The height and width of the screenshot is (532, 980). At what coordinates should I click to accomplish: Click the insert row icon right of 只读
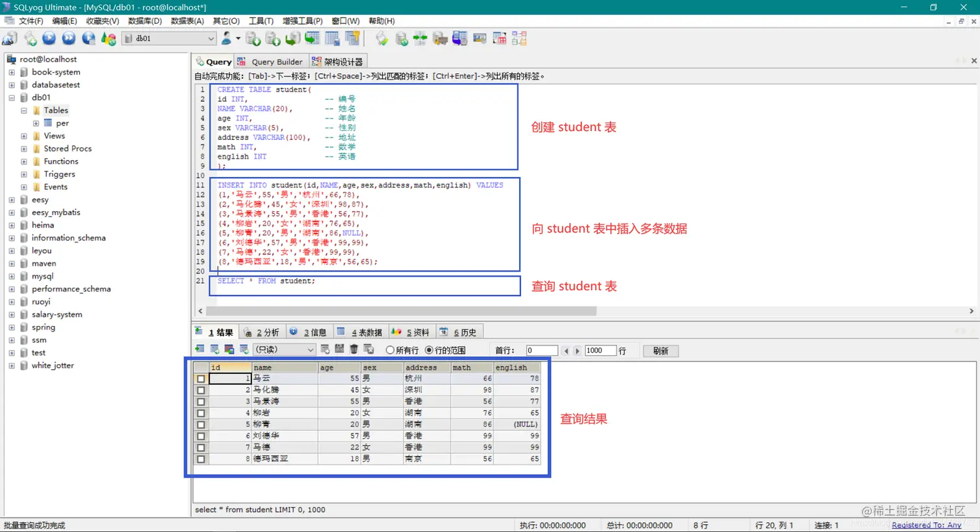point(325,349)
